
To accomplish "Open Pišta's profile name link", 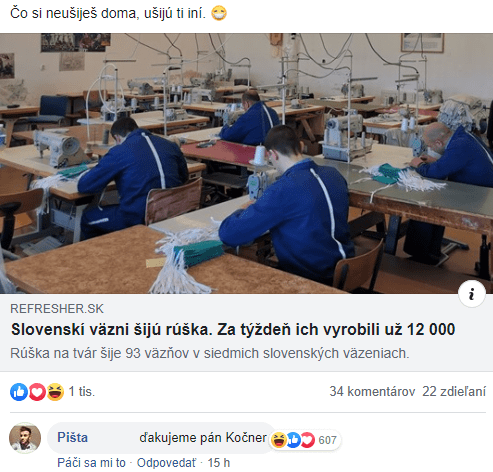I will coord(72,437).
